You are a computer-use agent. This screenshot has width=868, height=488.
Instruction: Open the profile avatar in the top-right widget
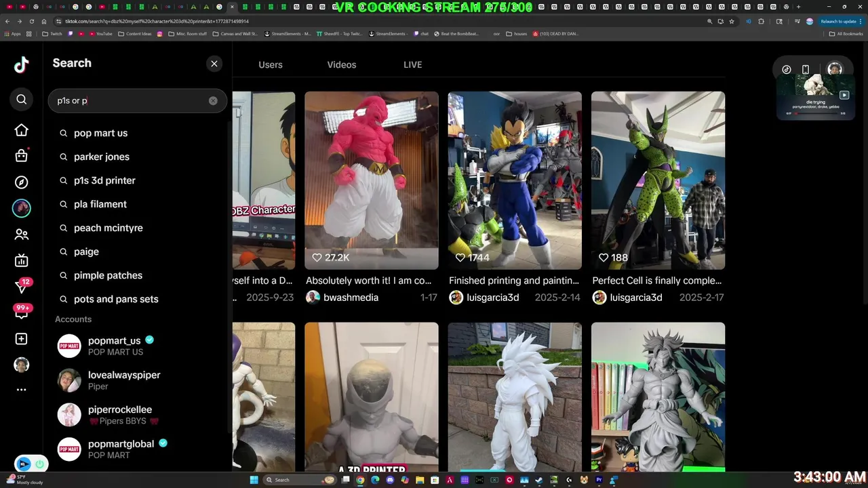pos(835,69)
